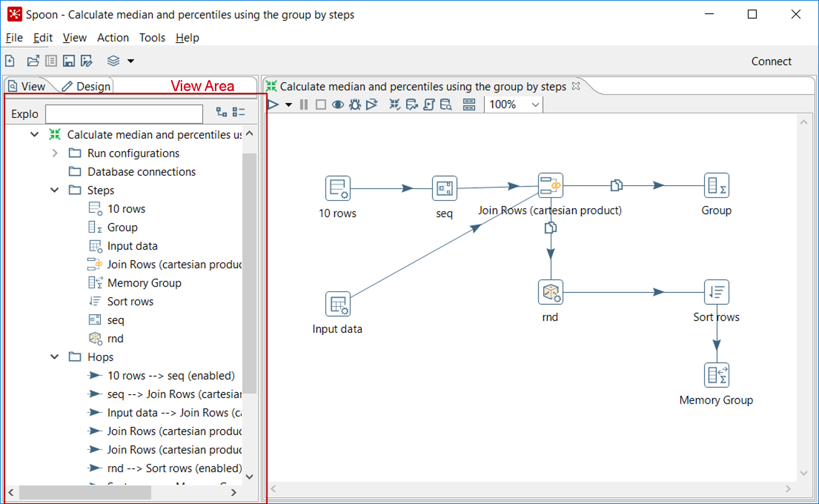Stop the running transformation
The image size is (819, 504).
pos(321,104)
